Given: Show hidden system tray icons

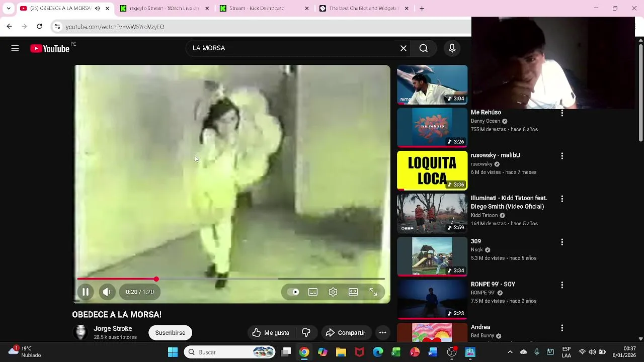Looking at the screenshot, I should point(510,352).
